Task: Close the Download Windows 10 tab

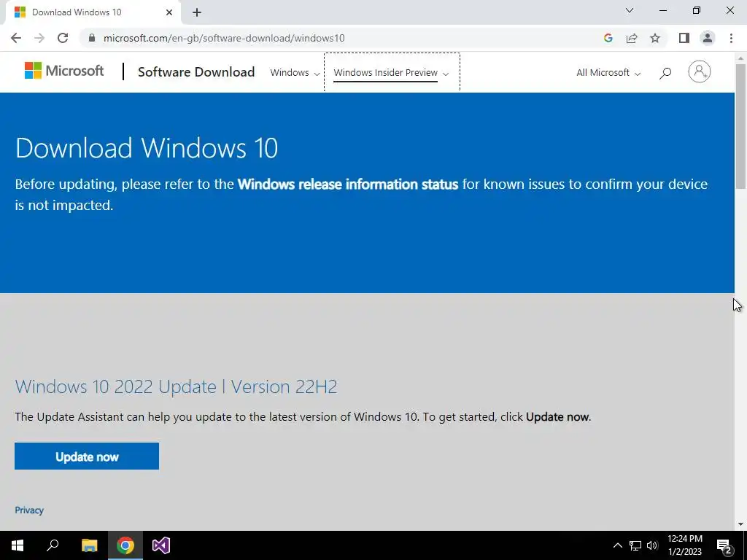Action: point(169,12)
